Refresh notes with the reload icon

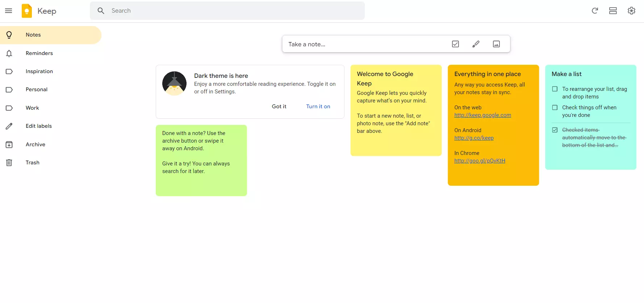(x=595, y=11)
